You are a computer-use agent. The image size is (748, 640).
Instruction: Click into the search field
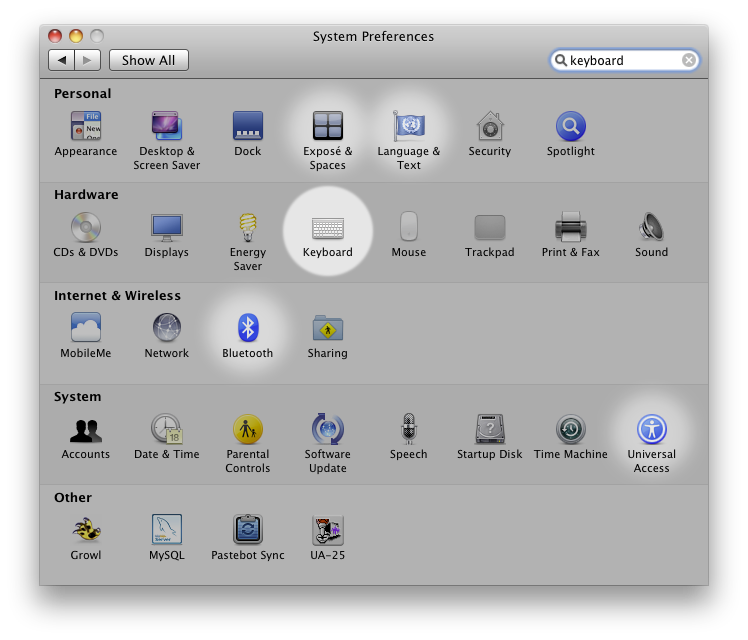(624, 60)
